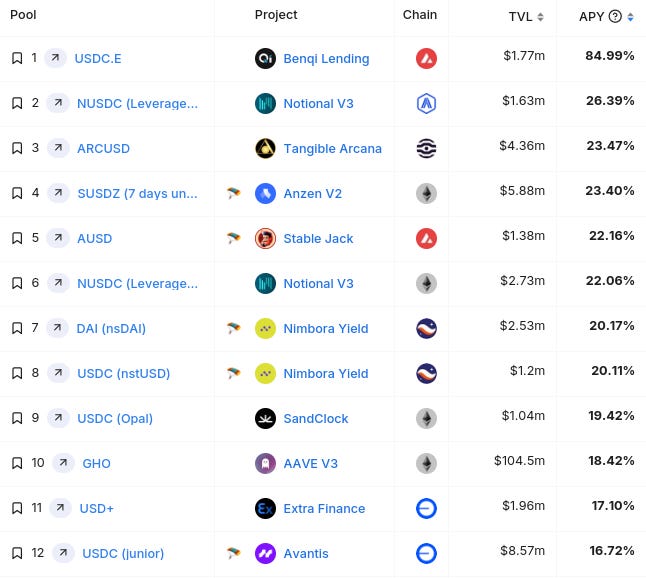
Task: Click the 16.72% APY value
Action: click(x=612, y=550)
